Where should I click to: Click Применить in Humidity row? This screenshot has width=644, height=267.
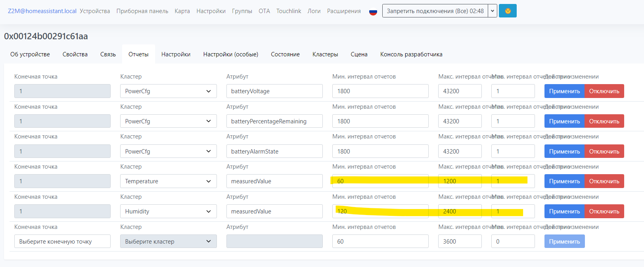pos(564,211)
